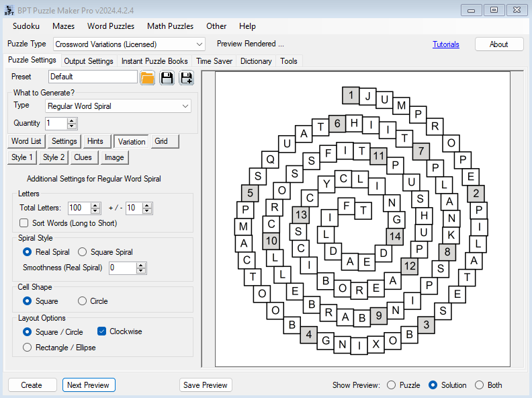Screen dimensions: 532x398
Task: Open the Tutorials link
Action: (446, 44)
